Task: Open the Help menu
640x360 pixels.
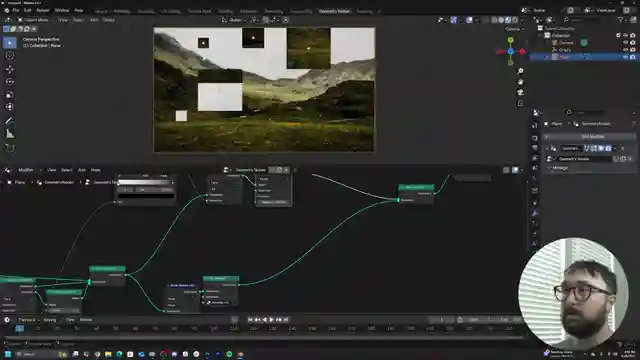Action: coord(79,10)
